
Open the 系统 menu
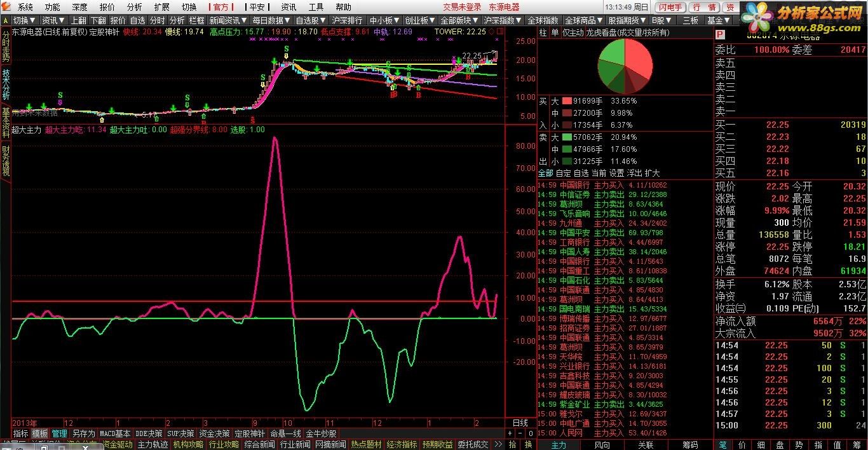25,7
